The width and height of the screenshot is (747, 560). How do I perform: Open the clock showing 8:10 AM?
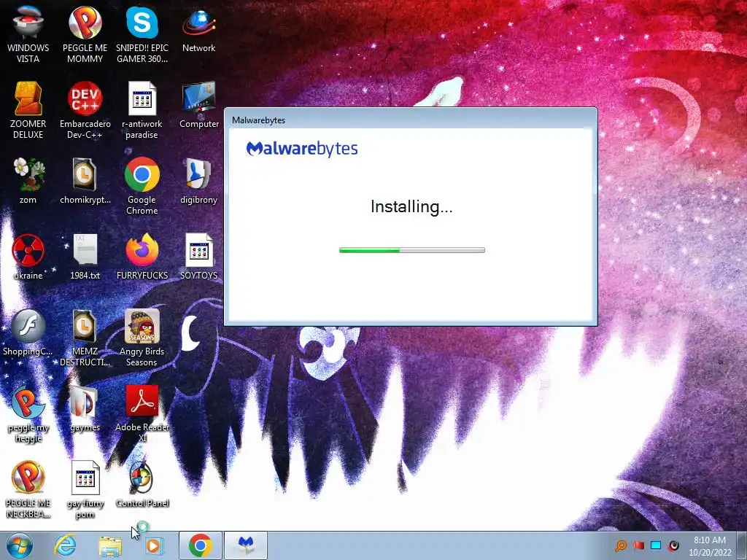[709, 546]
